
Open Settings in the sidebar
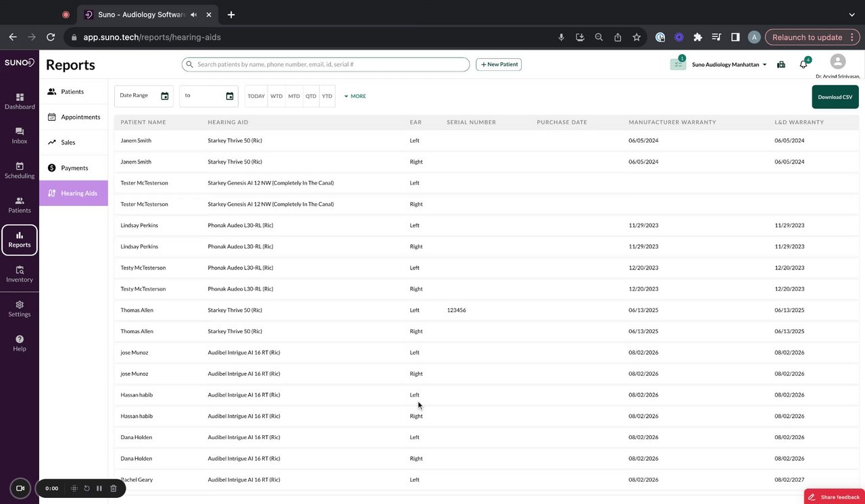click(x=20, y=309)
